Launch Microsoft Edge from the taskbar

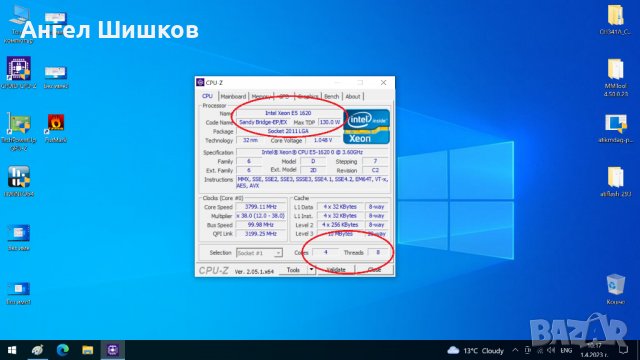click(62, 350)
